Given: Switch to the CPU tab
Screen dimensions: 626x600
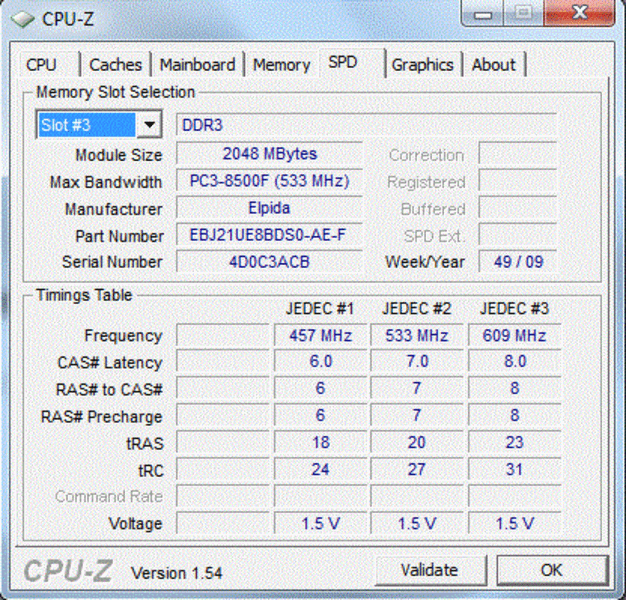Looking at the screenshot, I should point(42,65).
